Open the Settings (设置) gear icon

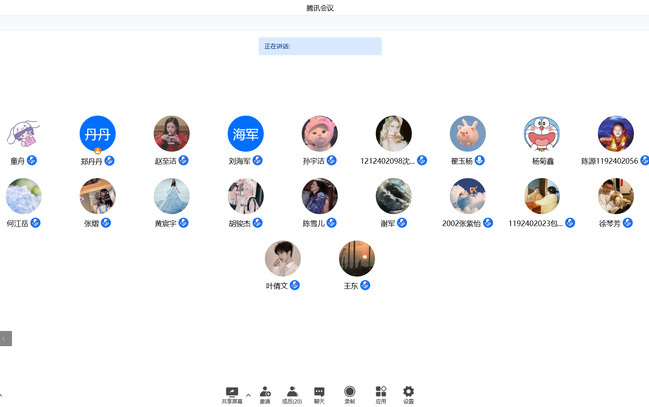408,392
